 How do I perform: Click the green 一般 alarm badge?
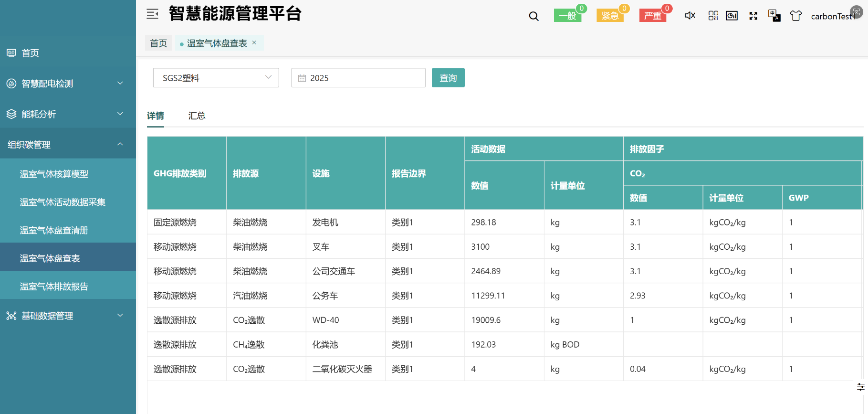coord(568,16)
